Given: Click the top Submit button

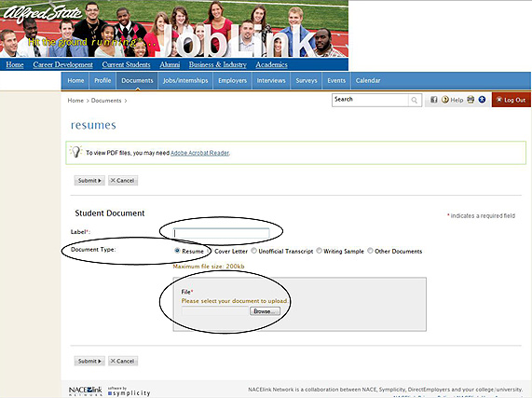Looking at the screenshot, I should point(89,181).
